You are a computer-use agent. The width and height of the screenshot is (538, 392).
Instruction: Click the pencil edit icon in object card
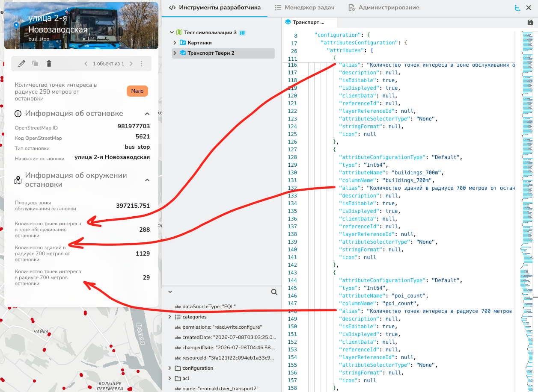click(22, 64)
